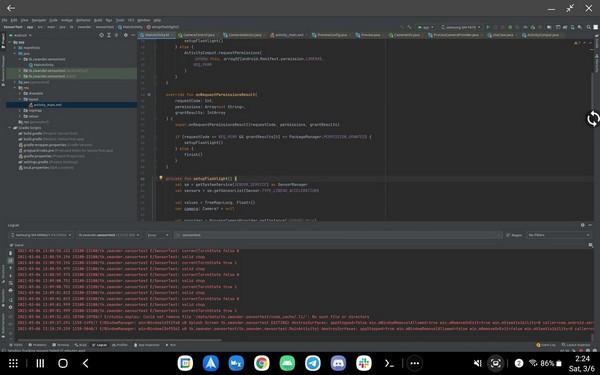The height and width of the screenshot is (375, 600).
Task: Open the Problems tool window button
Action: pyautogui.click(x=37, y=345)
